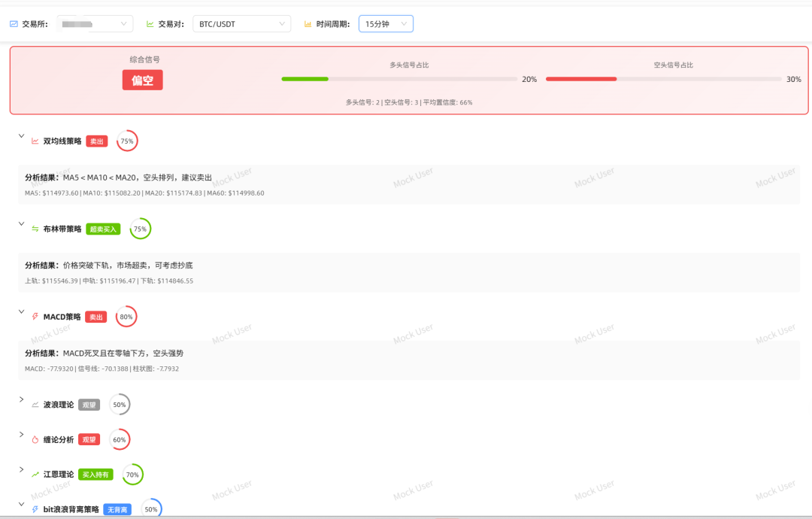
Task: Open the 交易所 exchange dropdown
Action: coord(95,24)
